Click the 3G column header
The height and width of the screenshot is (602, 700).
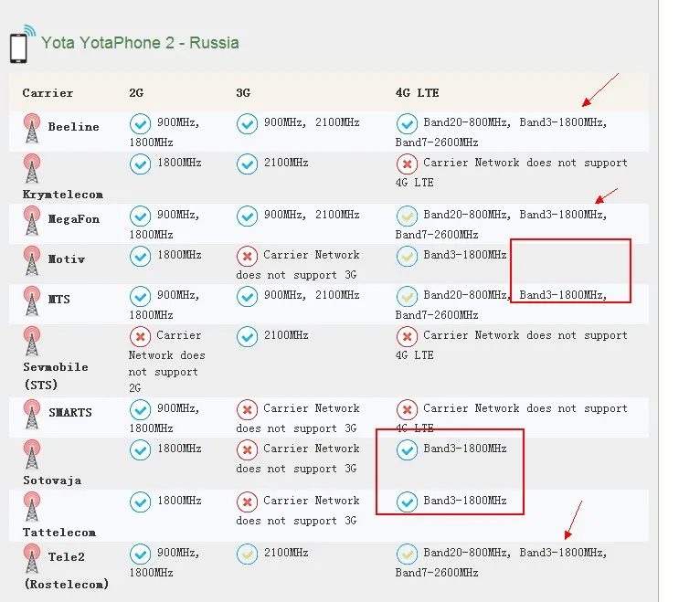pos(243,93)
